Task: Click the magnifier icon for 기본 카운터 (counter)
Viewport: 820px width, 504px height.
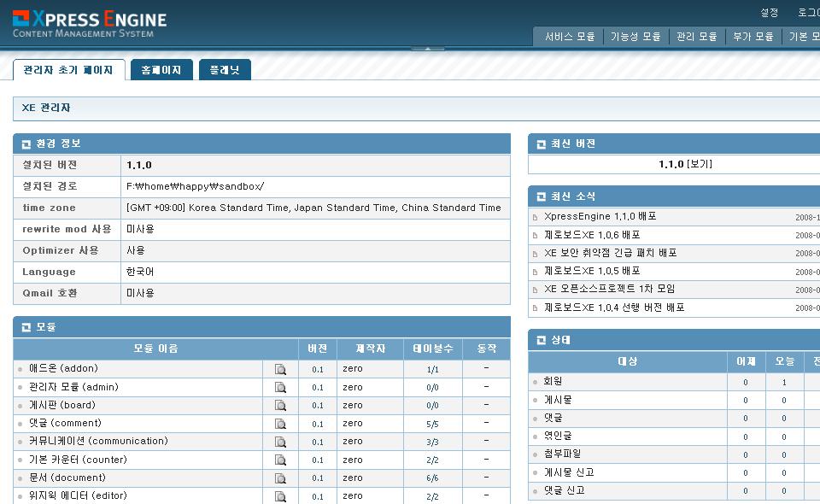Action: point(280,460)
